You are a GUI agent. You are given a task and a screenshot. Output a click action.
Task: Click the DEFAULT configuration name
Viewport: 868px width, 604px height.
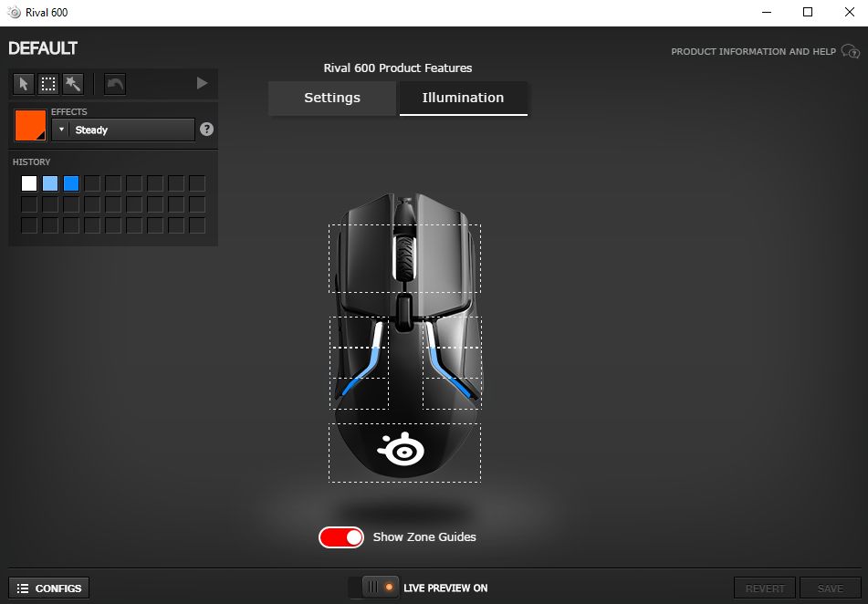(x=43, y=48)
